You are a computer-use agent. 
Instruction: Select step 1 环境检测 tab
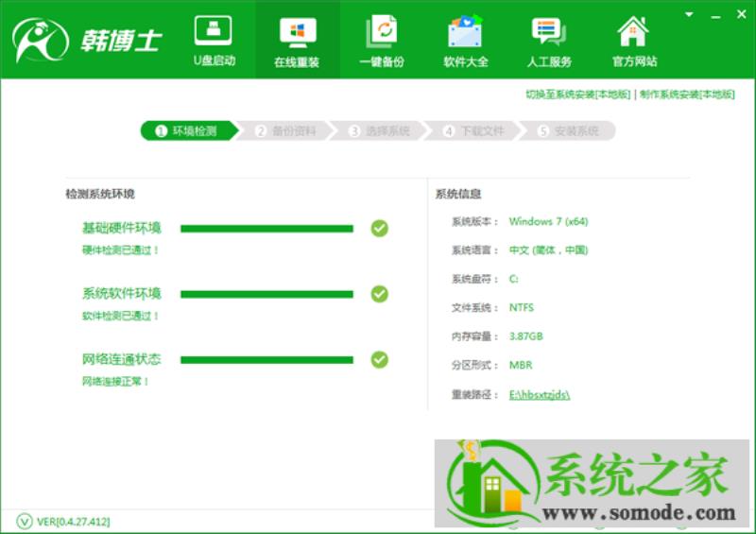(190, 130)
